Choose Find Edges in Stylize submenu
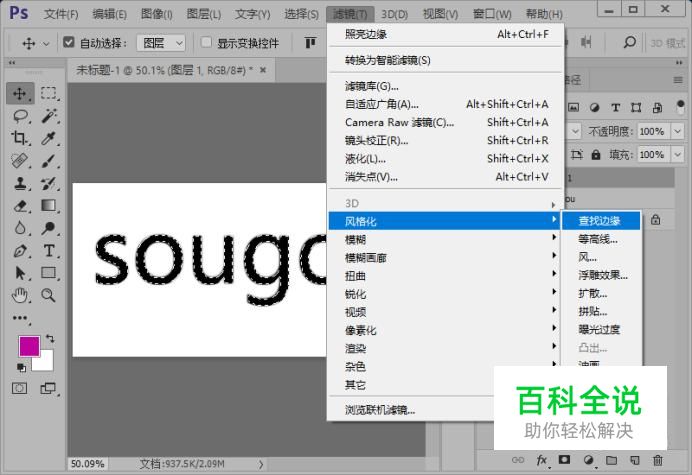 601,221
